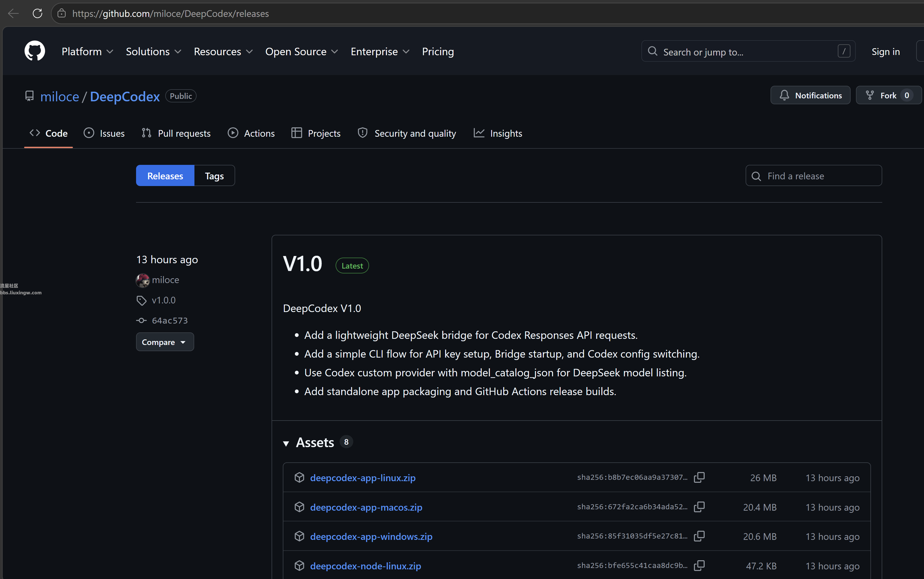Open the Pricing link
Image resolution: width=924 pixels, height=579 pixels.
click(438, 51)
